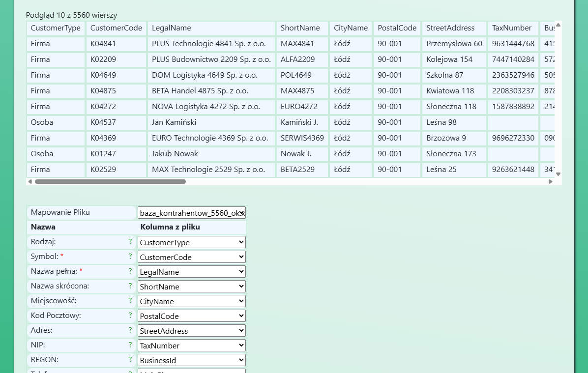Click the help question mark next to Miejscowość
The height and width of the screenshot is (373, 588).
(x=130, y=301)
